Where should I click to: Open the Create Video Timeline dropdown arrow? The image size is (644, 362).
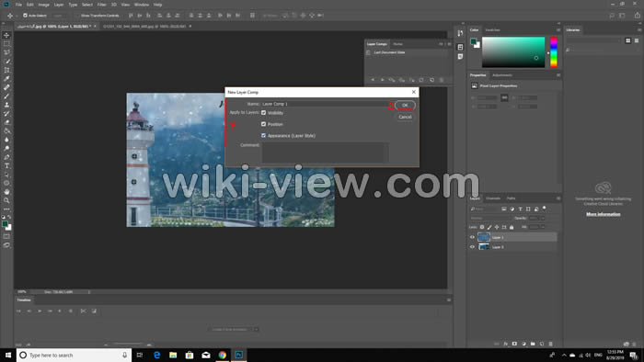[x=256, y=329]
